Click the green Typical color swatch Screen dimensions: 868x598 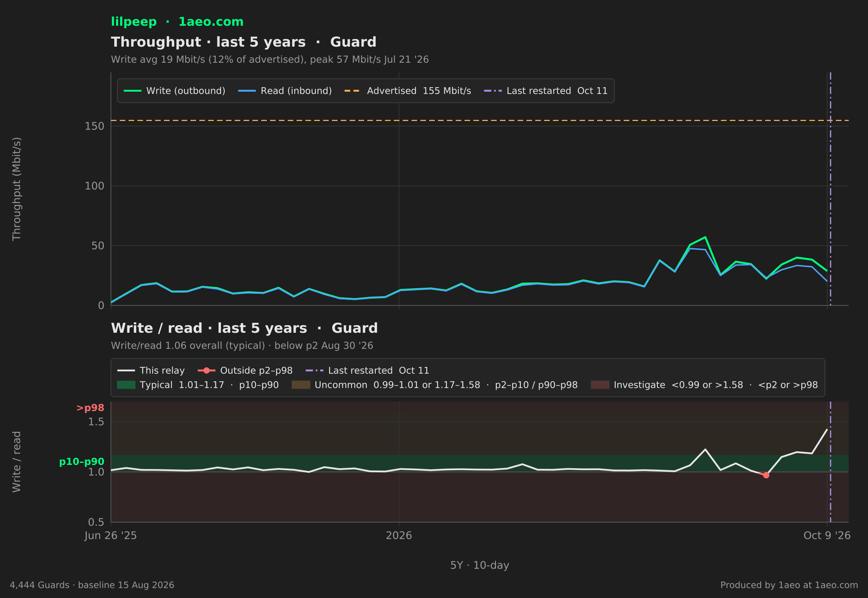click(126, 385)
